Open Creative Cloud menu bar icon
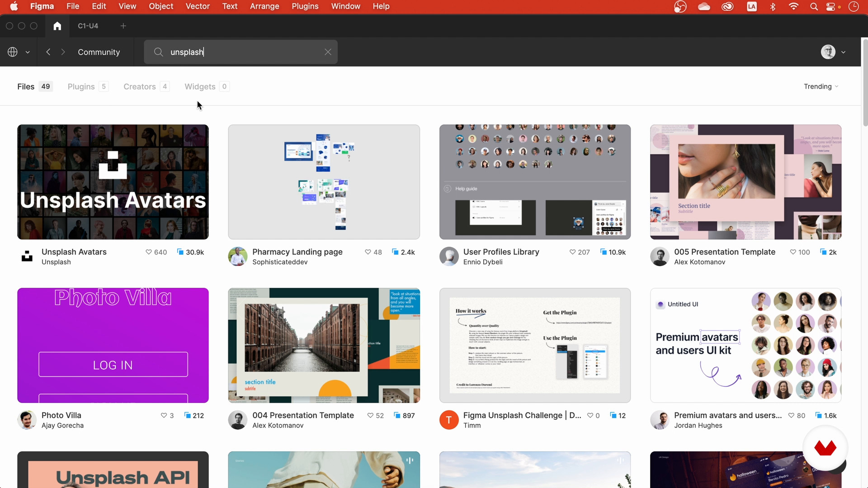This screenshot has width=868, height=488. 727,6
